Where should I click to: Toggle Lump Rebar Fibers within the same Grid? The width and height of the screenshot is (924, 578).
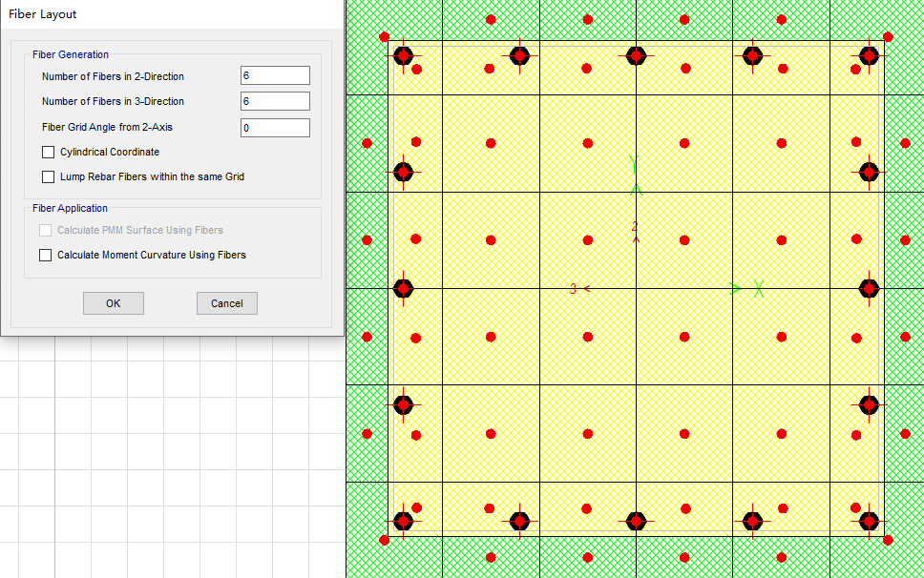click(x=49, y=176)
